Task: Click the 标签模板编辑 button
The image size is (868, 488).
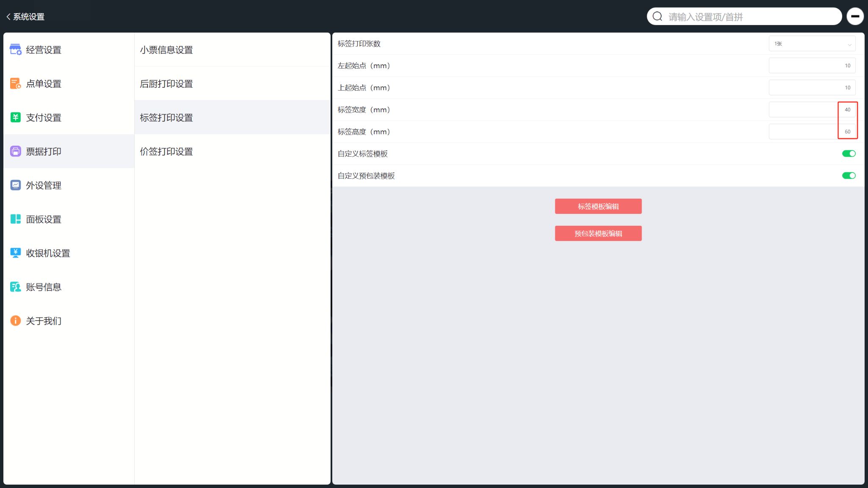Action: (x=598, y=206)
